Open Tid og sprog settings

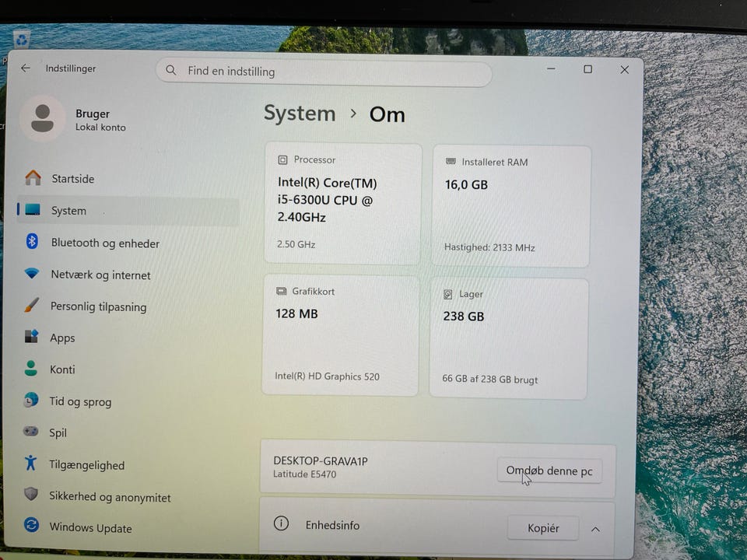pos(127,401)
